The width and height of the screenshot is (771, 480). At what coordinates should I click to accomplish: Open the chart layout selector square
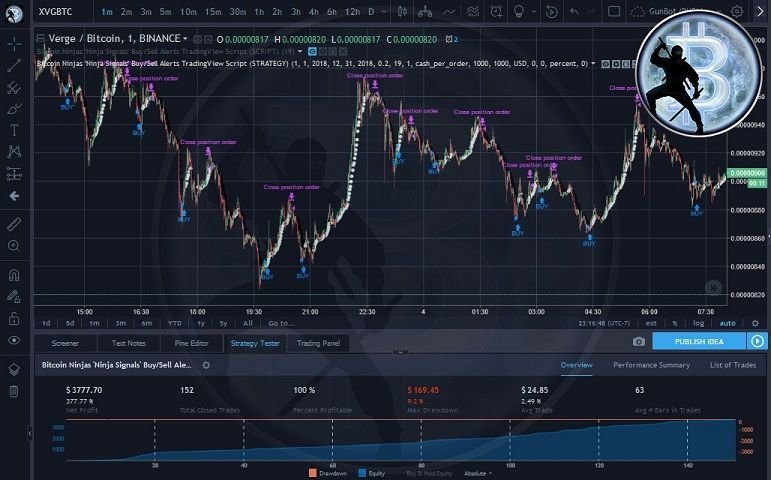point(614,11)
